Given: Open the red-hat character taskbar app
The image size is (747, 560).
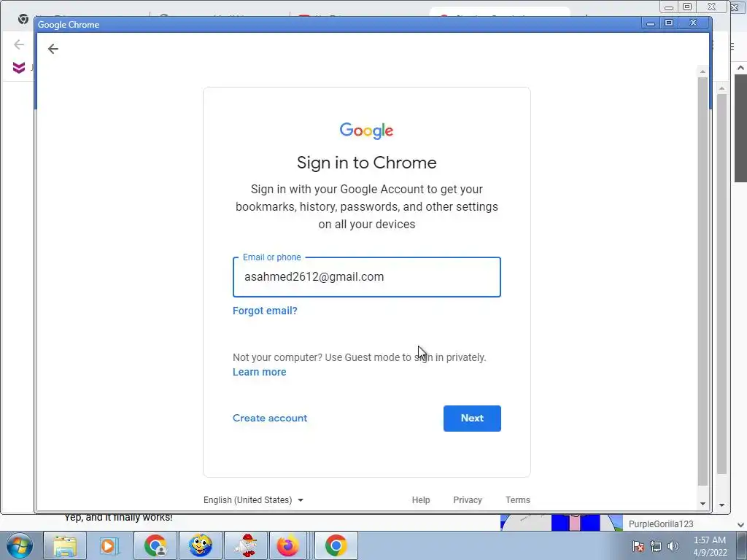Looking at the screenshot, I should point(245,545).
